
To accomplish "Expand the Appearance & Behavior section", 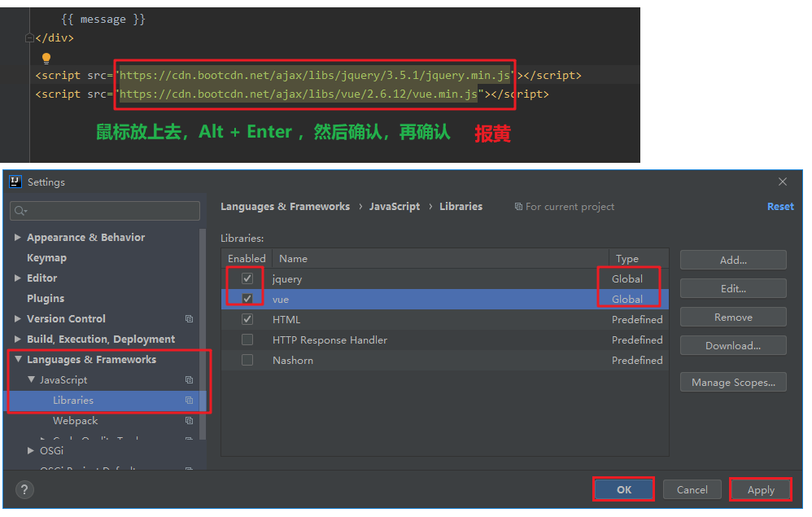I will pos(18,237).
